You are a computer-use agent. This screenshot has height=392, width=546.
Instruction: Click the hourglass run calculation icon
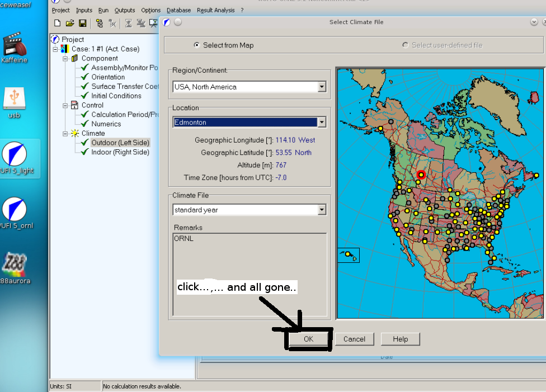coord(128,23)
